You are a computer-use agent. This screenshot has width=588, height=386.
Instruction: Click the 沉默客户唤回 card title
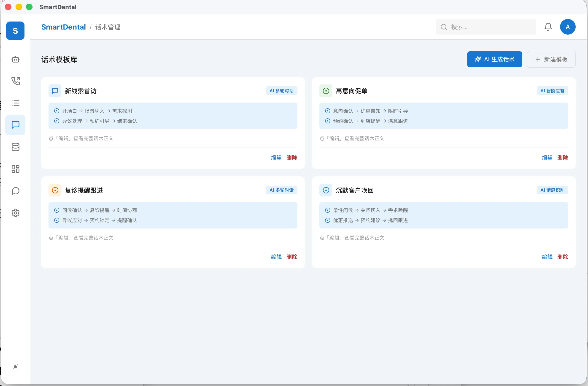355,190
